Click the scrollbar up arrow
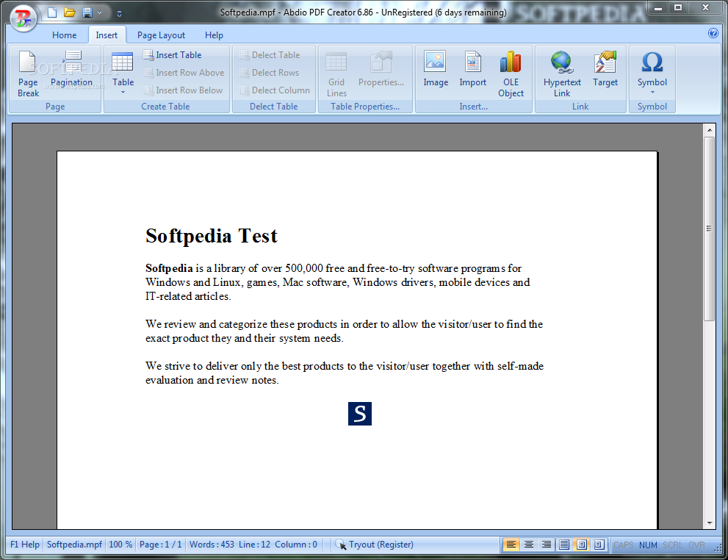This screenshot has height=560, width=728. [709, 130]
